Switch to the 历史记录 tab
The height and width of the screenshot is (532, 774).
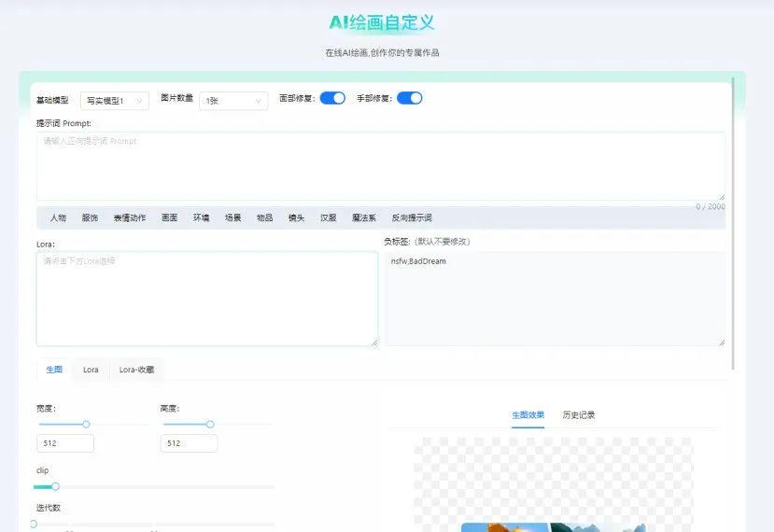pyautogui.click(x=579, y=415)
